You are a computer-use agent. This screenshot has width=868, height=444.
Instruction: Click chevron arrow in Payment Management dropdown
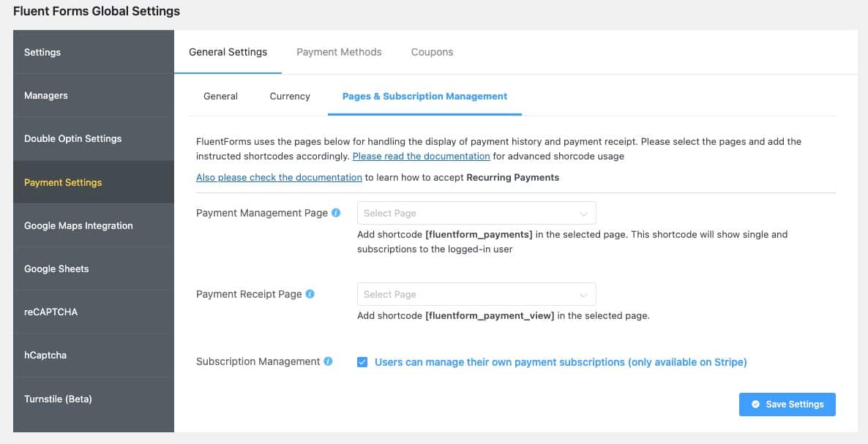pos(583,214)
